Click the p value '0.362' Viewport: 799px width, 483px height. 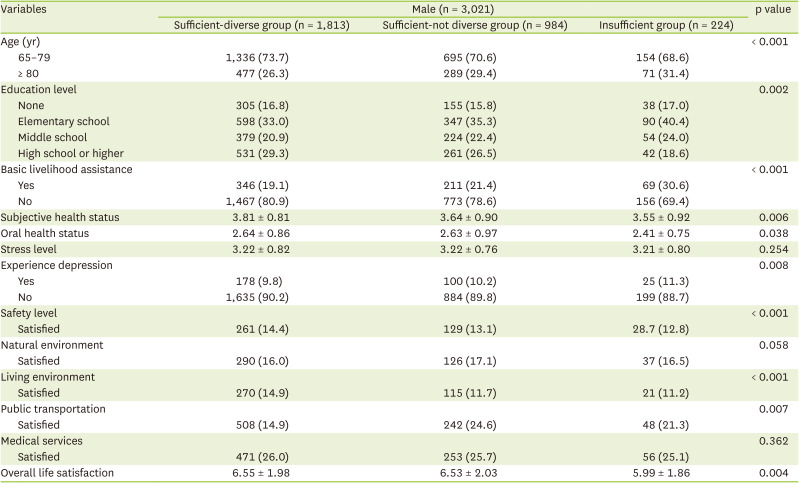[x=774, y=441]
